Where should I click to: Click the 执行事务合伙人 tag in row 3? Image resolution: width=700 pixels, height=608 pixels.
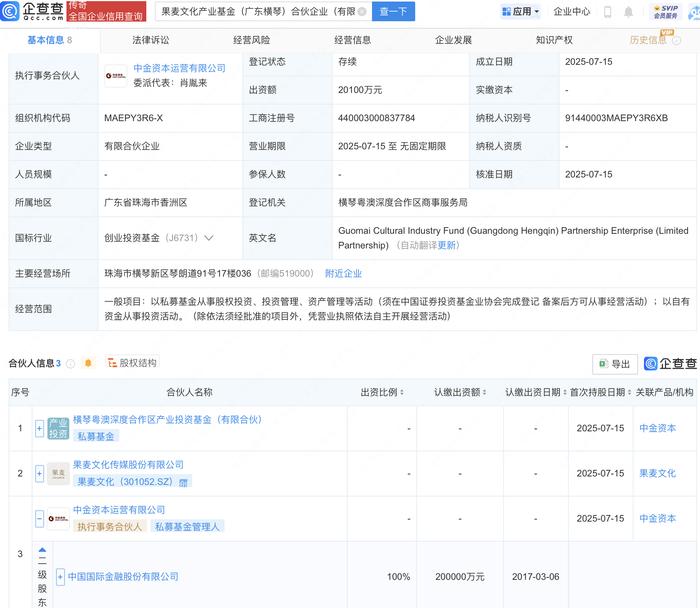point(109,527)
